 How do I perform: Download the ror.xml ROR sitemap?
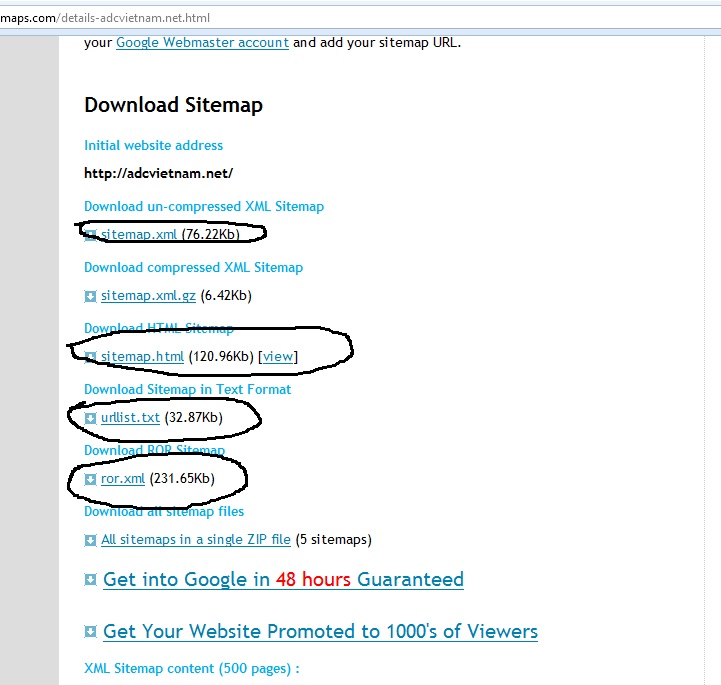[123, 479]
